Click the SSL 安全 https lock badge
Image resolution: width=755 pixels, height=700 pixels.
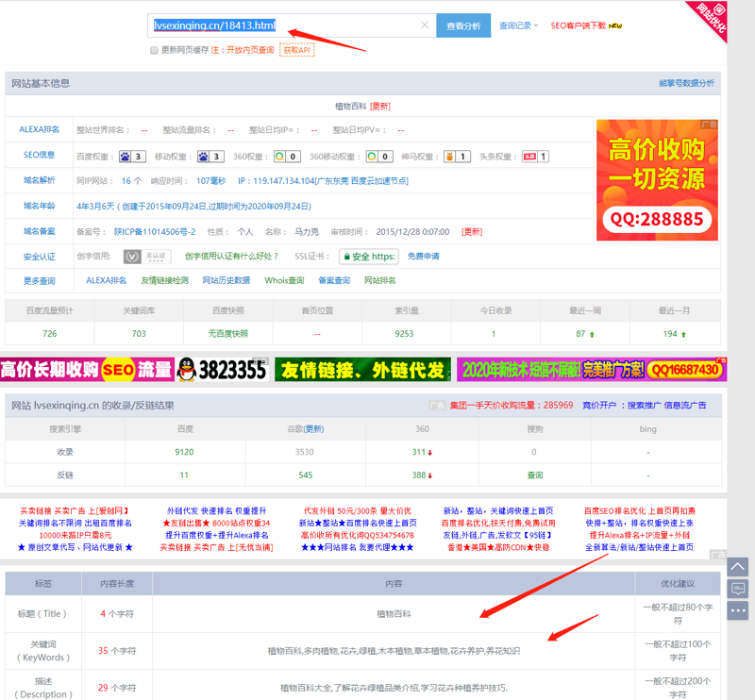(369, 257)
